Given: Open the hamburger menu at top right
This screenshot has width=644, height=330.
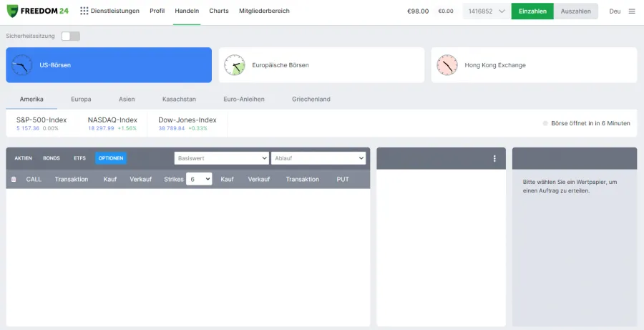Looking at the screenshot, I should click(632, 11).
